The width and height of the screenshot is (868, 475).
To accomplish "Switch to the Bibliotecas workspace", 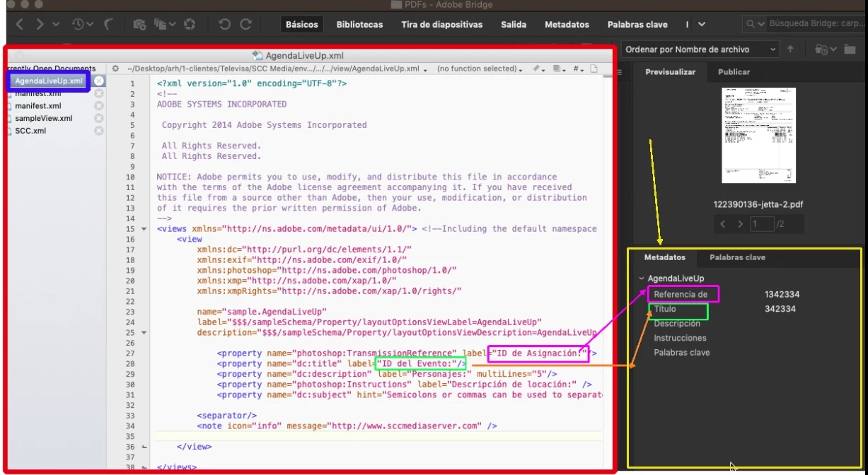I will click(359, 24).
